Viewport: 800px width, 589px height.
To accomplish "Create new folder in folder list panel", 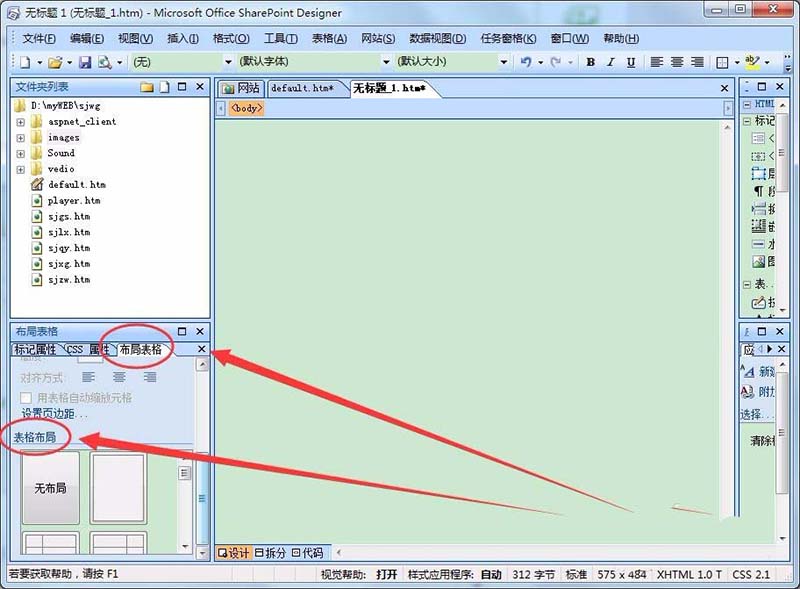I will [x=147, y=87].
